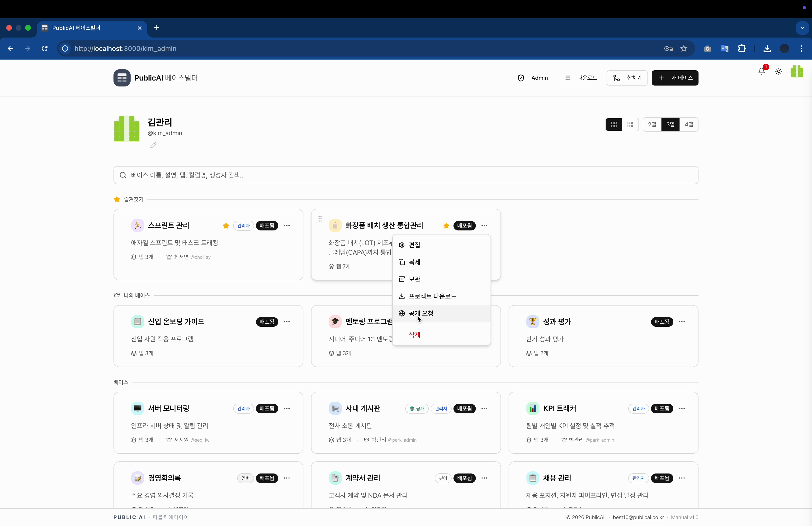Viewport: 812px width, 526px height.
Task: Select the 4열 column layout
Action: pos(689,124)
